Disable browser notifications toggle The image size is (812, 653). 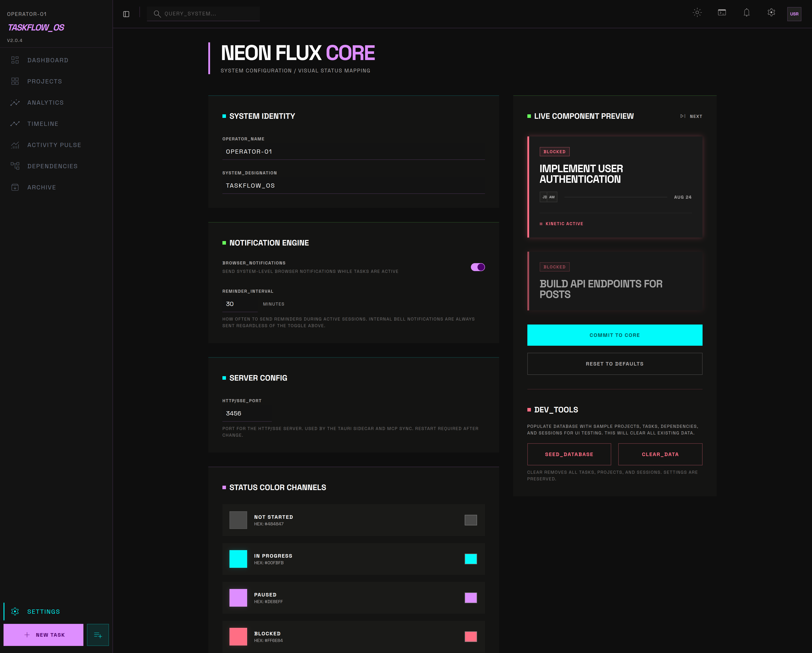(477, 267)
